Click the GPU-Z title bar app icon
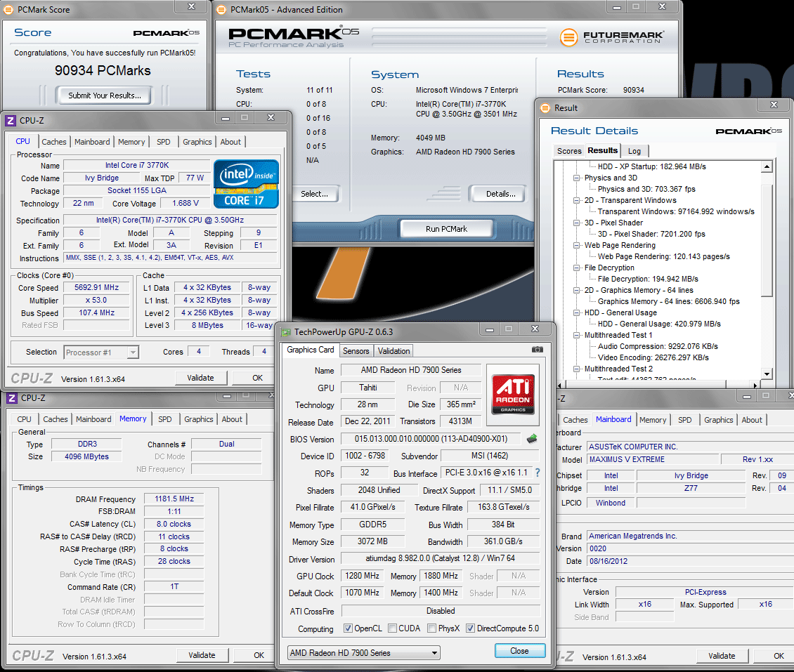The height and width of the screenshot is (672, 794). point(285,331)
